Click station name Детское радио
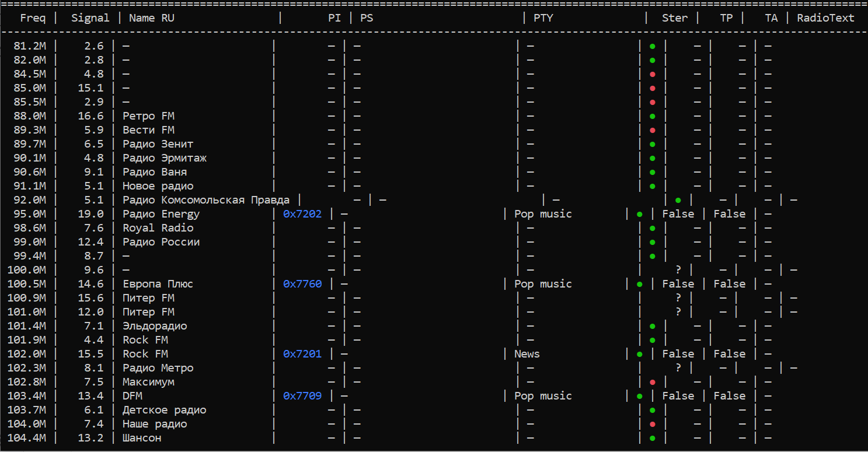868x452 pixels. tap(165, 410)
